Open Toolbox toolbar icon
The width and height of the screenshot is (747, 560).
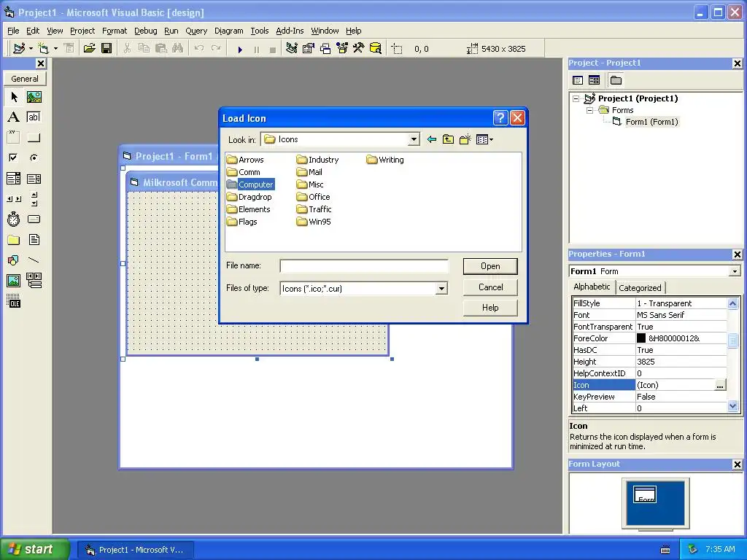[359, 48]
